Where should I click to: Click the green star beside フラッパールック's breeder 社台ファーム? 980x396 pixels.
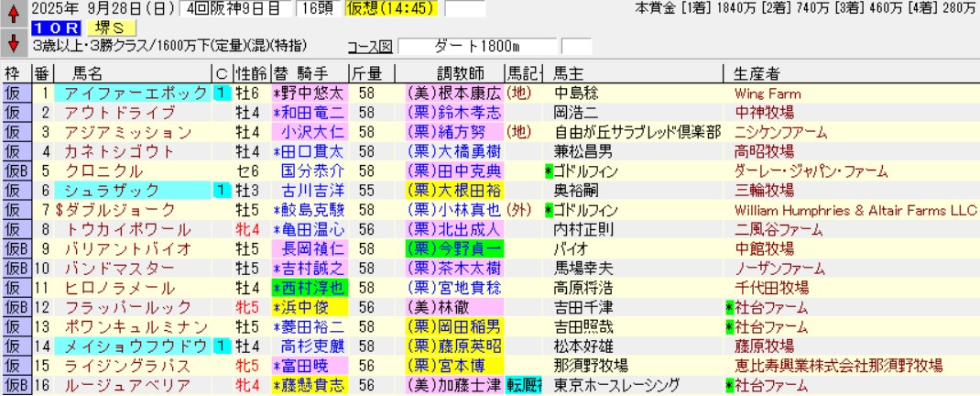click(730, 306)
